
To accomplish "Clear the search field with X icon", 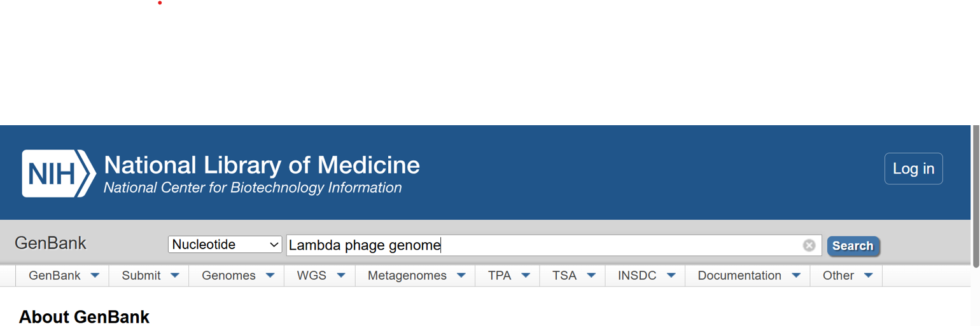I will coord(809,245).
